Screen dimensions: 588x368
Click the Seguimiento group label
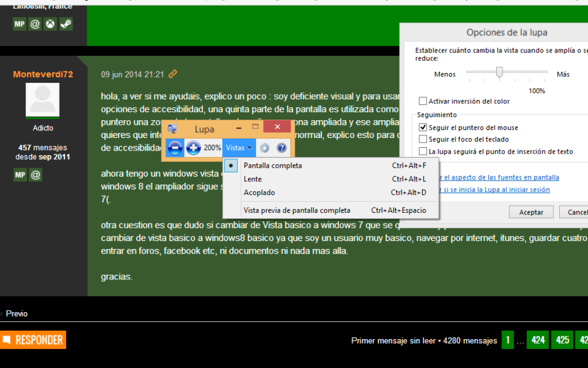(437, 114)
